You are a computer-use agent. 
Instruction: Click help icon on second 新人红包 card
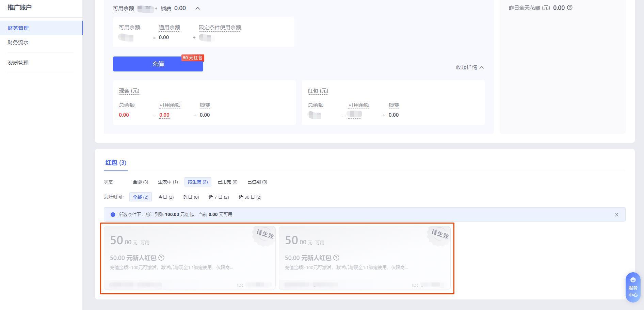click(336, 258)
